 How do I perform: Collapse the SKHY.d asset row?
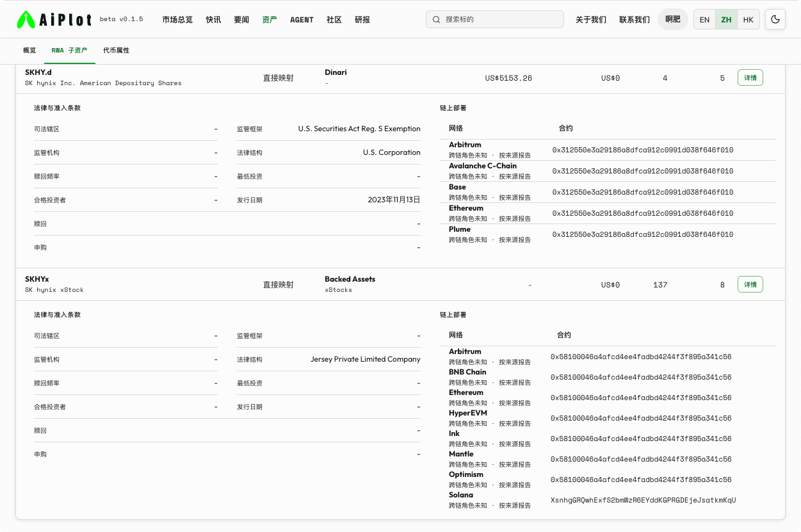point(400,77)
